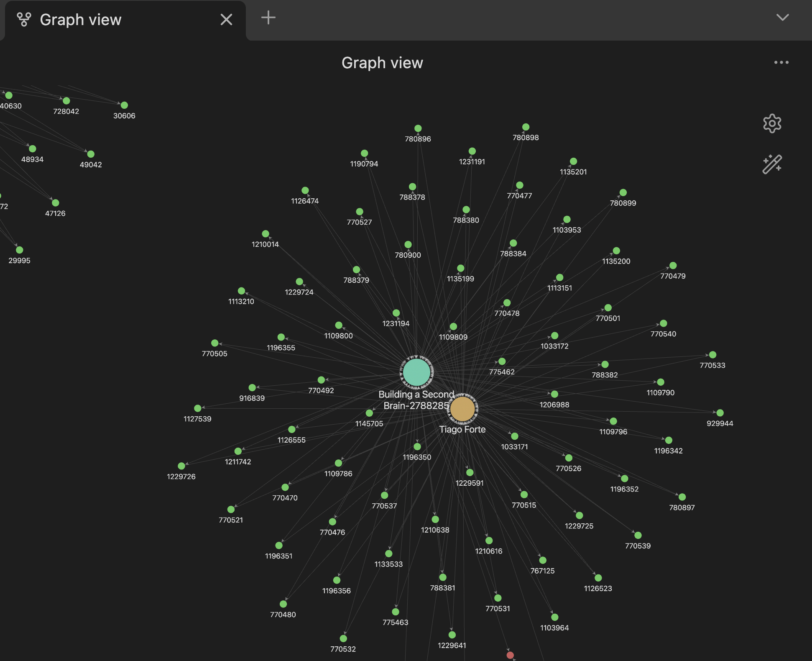The image size is (812, 661).
Task: Select node 788384
Action: click(x=513, y=243)
